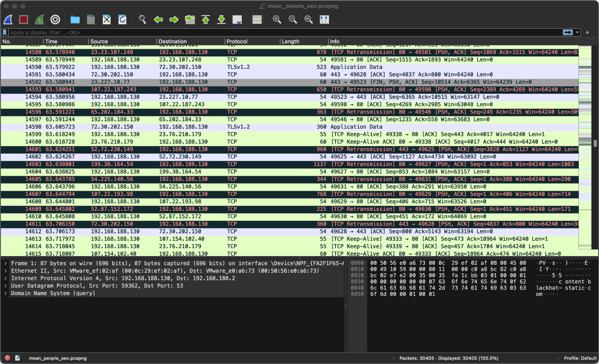The height and width of the screenshot is (364, 599).
Task: Click the find packet magnifier icon
Action: point(142,19)
